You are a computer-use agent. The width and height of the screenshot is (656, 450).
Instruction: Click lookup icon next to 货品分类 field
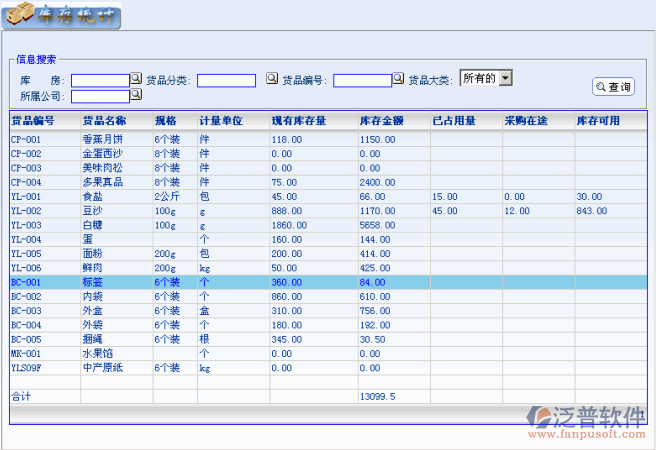(x=271, y=79)
